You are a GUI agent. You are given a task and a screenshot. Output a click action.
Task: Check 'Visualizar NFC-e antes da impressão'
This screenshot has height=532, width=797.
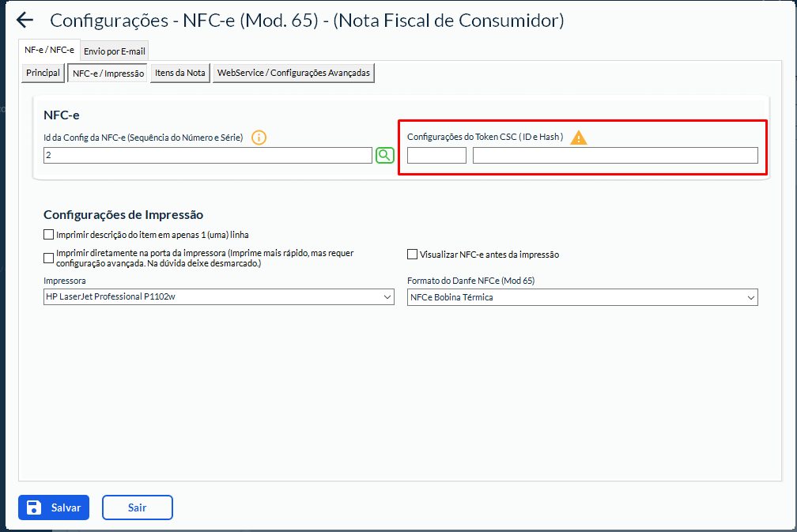pos(412,255)
